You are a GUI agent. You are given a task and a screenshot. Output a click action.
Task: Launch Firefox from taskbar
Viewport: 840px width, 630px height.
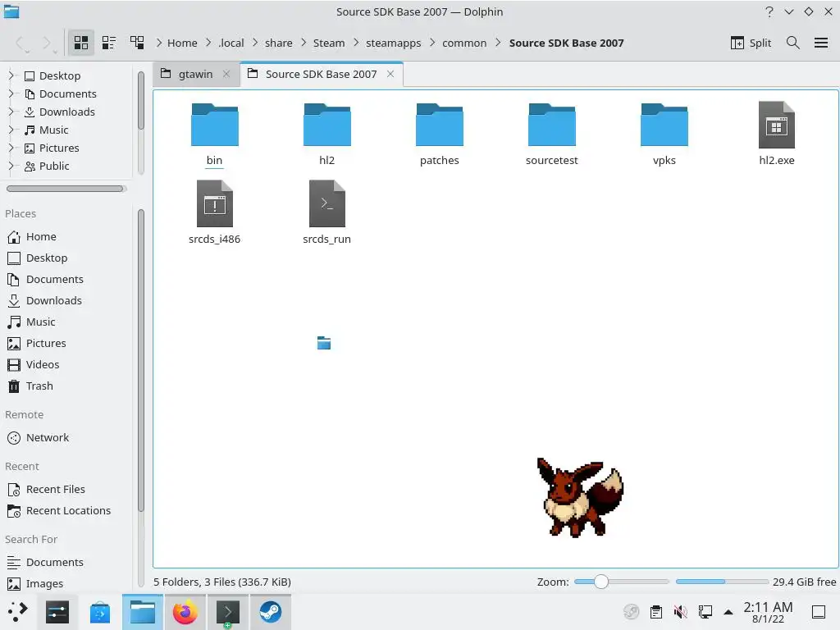click(x=185, y=612)
